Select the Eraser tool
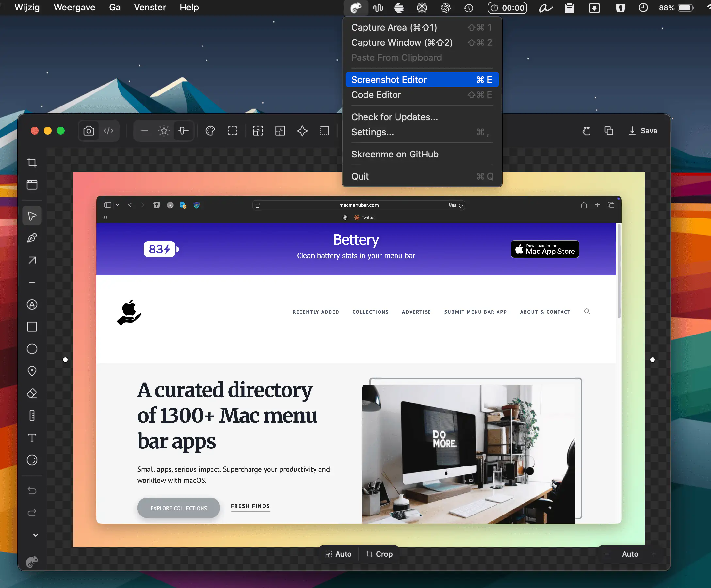711x588 pixels. pos(32,394)
